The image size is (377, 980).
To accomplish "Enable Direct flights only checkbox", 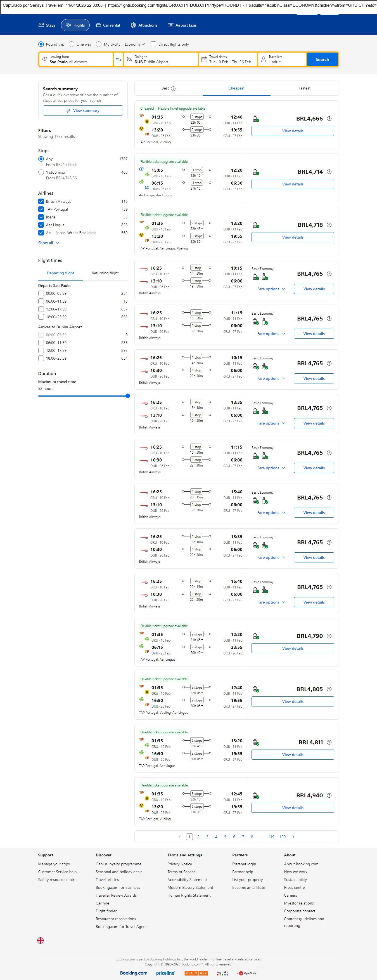I will [x=153, y=44].
